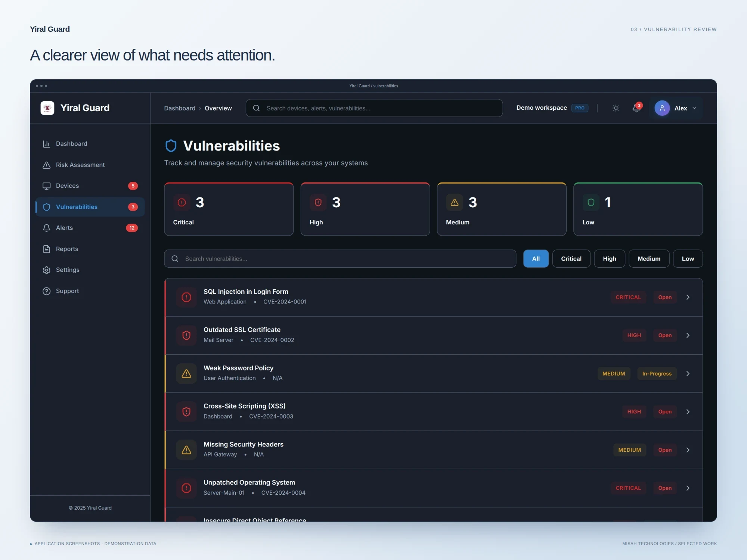Filter list by Critical severity
Viewport: 747px width, 560px height.
click(571, 259)
